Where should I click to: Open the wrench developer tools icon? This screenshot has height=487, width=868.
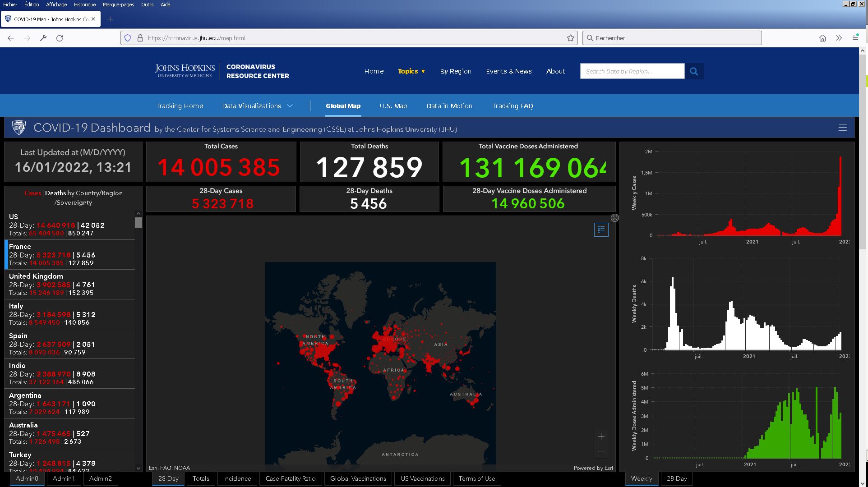(43, 38)
